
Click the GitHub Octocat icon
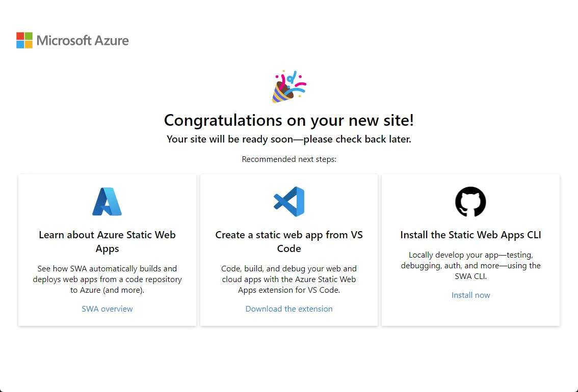click(470, 202)
